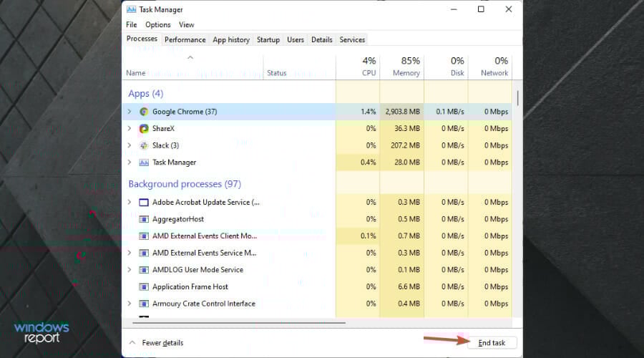This screenshot has width=644, height=358.
Task: Open the File menu
Action: (x=132, y=24)
